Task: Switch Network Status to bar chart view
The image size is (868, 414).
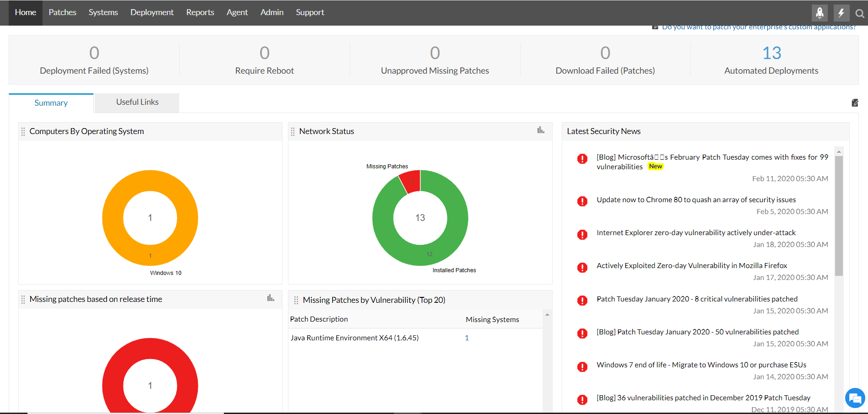Action: tap(541, 130)
